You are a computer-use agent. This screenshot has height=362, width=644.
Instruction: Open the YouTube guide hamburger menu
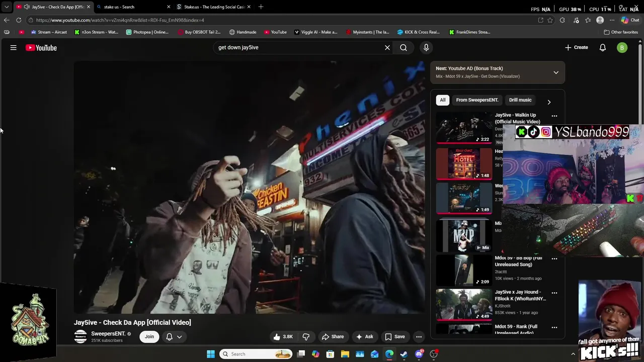point(14,48)
